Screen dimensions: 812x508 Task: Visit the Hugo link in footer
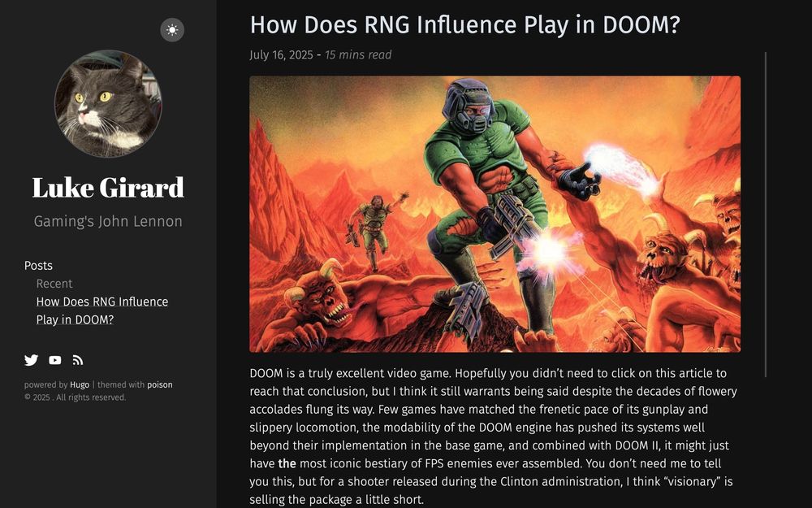[80, 384]
